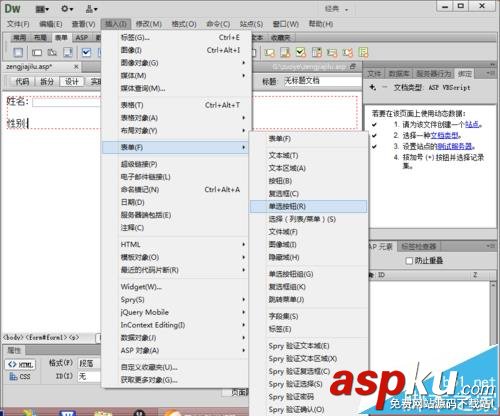The width and height of the screenshot is (500, 416).
Task: Switch to the 标签检查器 panel tab
Action: point(419,247)
